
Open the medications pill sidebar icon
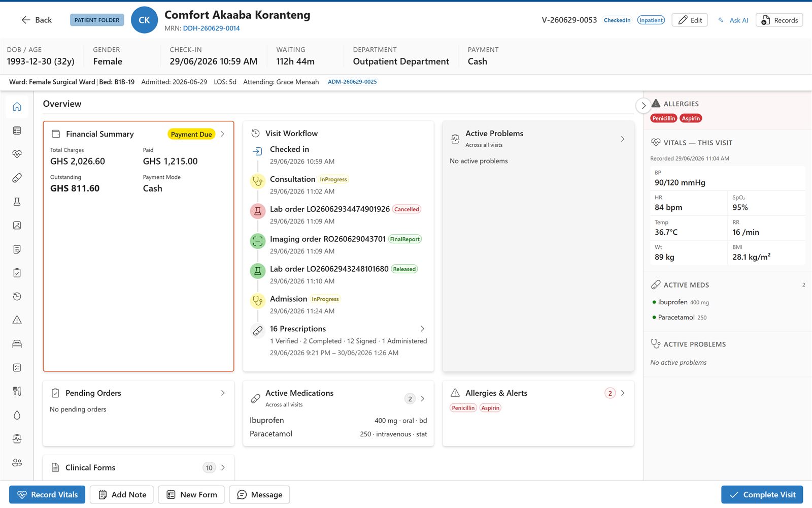pos(17,178)
